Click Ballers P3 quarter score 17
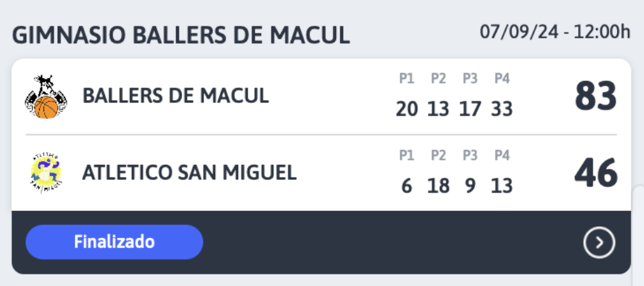The image size is (644, 286). pos(471,110)
